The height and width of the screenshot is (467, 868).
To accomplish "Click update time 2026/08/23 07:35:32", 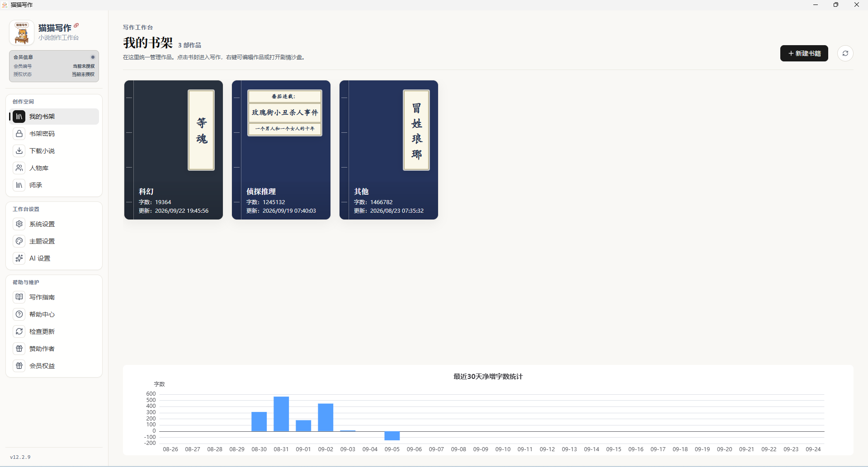I will click(397, 211).
